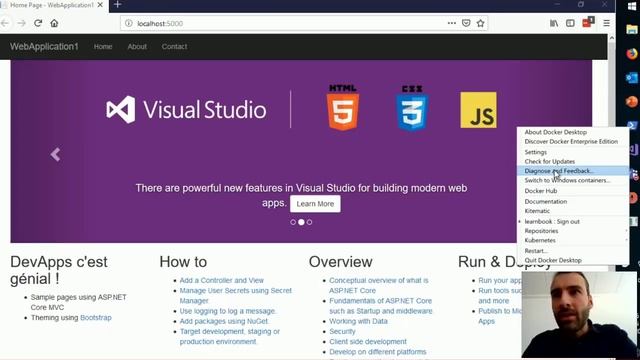This screenshot has width=640, height=360.
Task: Click the webcam video thumbnail
Action: click(x=579, y=315)
